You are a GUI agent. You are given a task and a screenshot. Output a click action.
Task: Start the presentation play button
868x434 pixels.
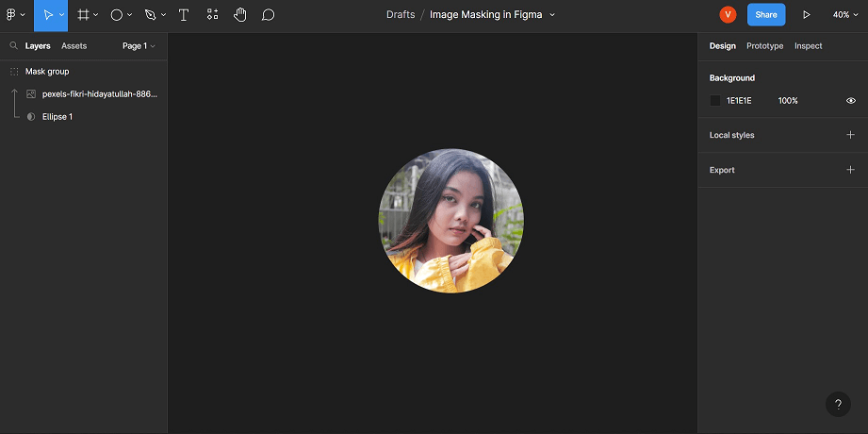807,15
